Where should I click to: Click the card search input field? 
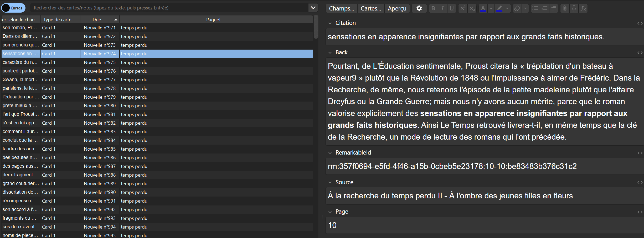pos(169,8)
